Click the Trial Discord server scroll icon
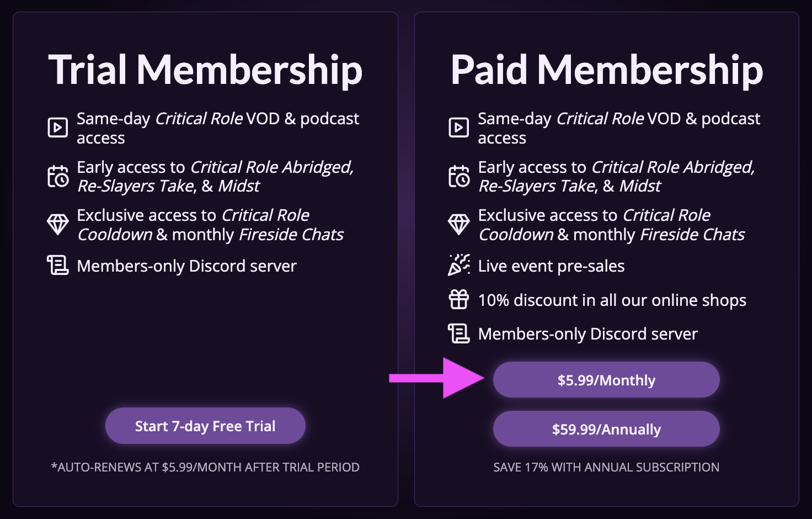Viewport: 812px width, 519px height. (x=57, y=266)
